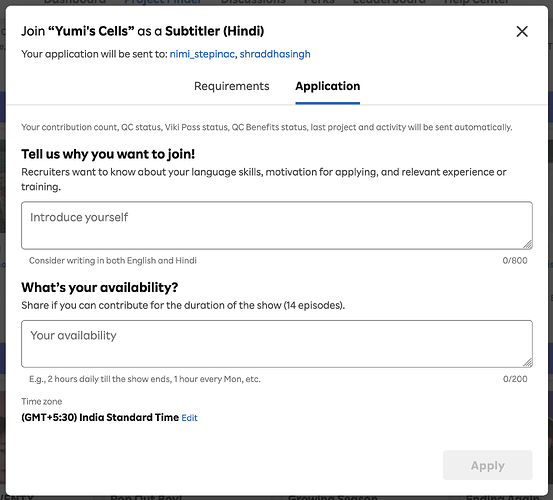This screenshot has height=500, width=553.
Task: Open Leaderboard in the top navigation
Action: [389, 2]
